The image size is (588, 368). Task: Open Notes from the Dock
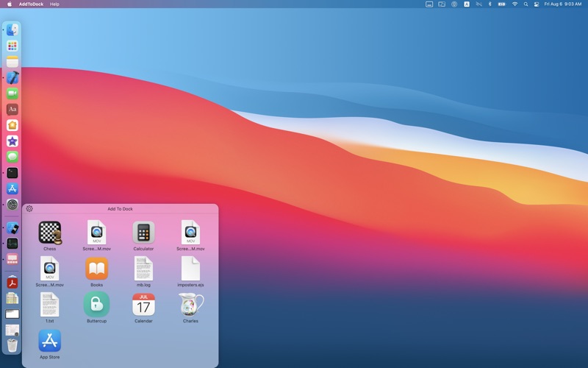click(x=12, y=62)
